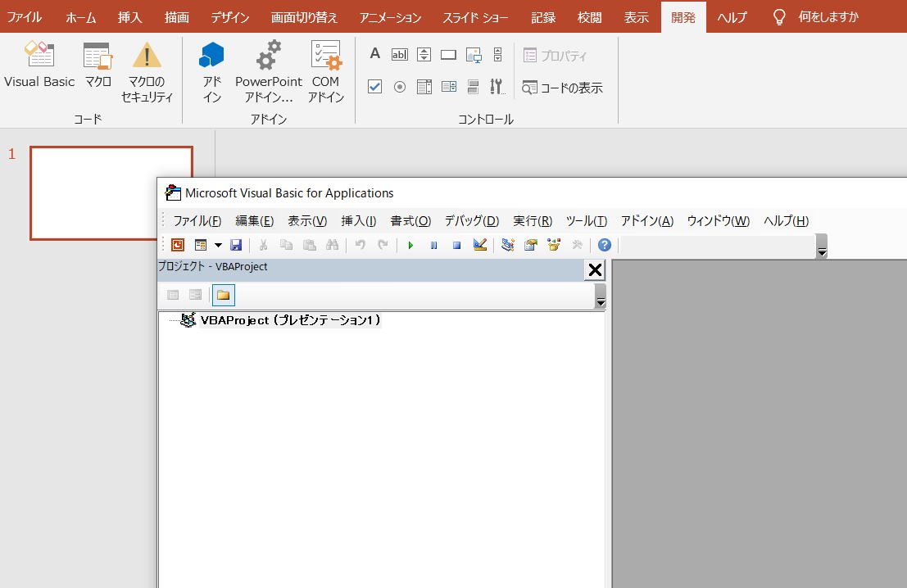Open the Project Explorer from the VBA toolbar

(x=508, y=245)
